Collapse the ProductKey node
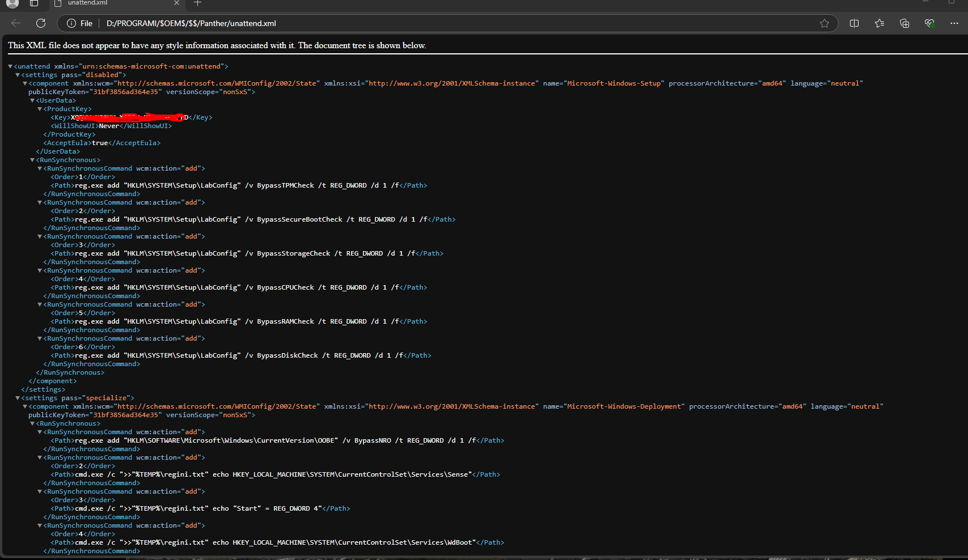 40,109
